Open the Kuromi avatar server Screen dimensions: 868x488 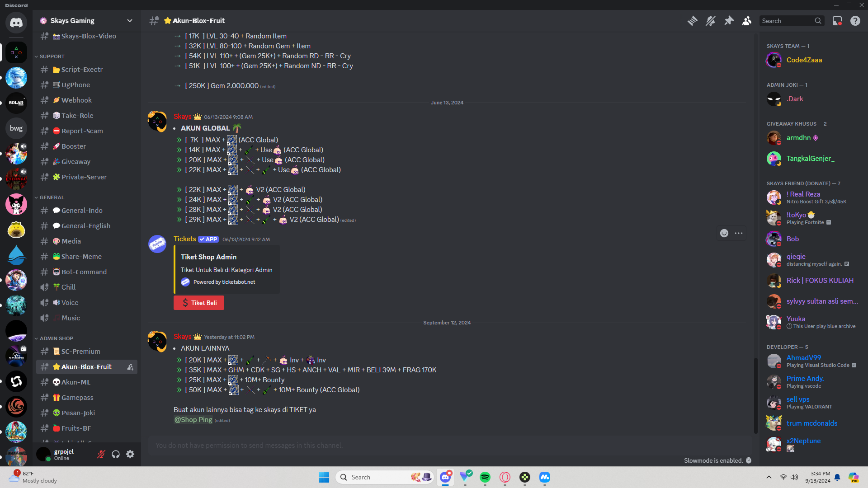coord(16,204)
